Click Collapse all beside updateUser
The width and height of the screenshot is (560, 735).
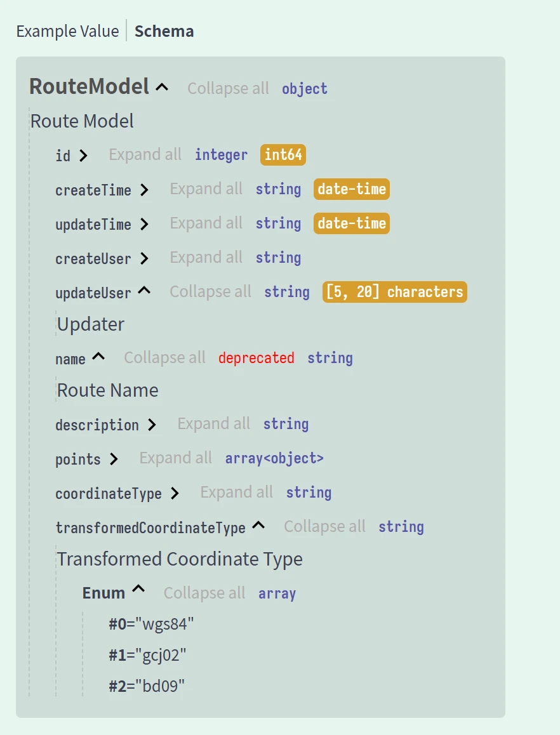[x=210, y=292]
